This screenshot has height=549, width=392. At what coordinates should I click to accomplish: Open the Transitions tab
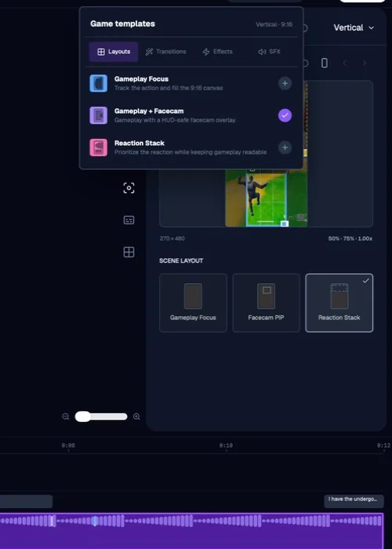[166, 52]
